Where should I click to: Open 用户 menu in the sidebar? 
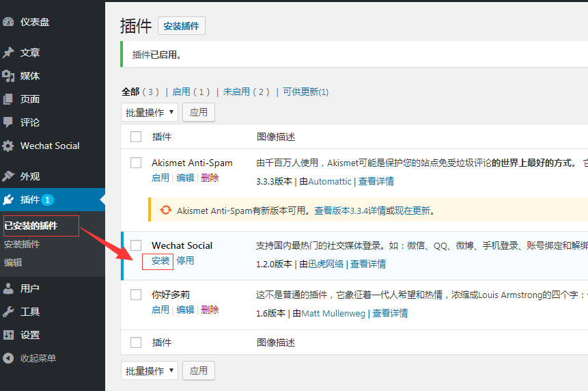click(30, 288)
